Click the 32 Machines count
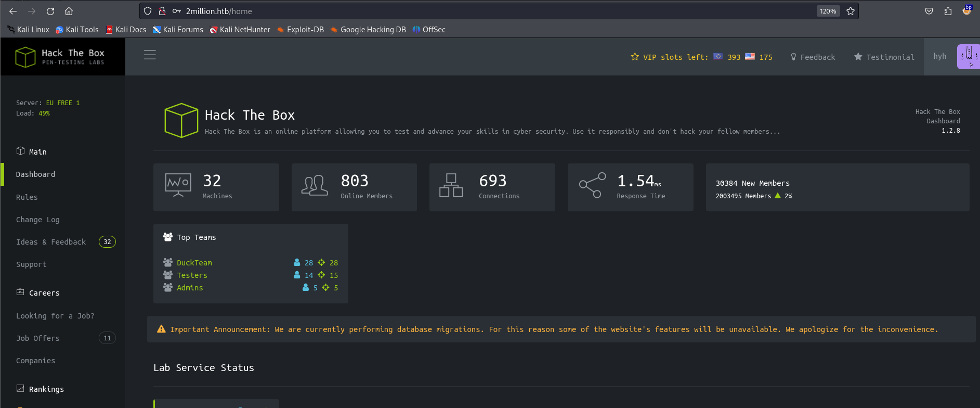Viewport: 980px width, 408px height. (212, 181)
